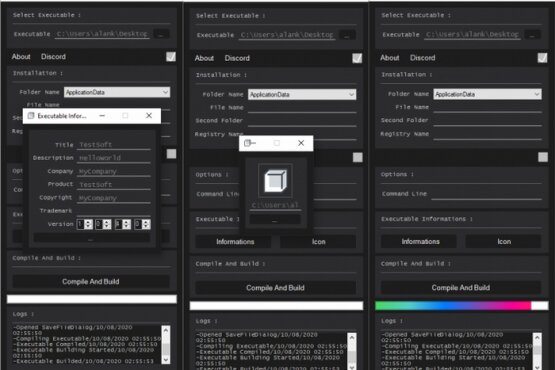Open Discord in middle window

pyautogui.click(x=237, y=58)
